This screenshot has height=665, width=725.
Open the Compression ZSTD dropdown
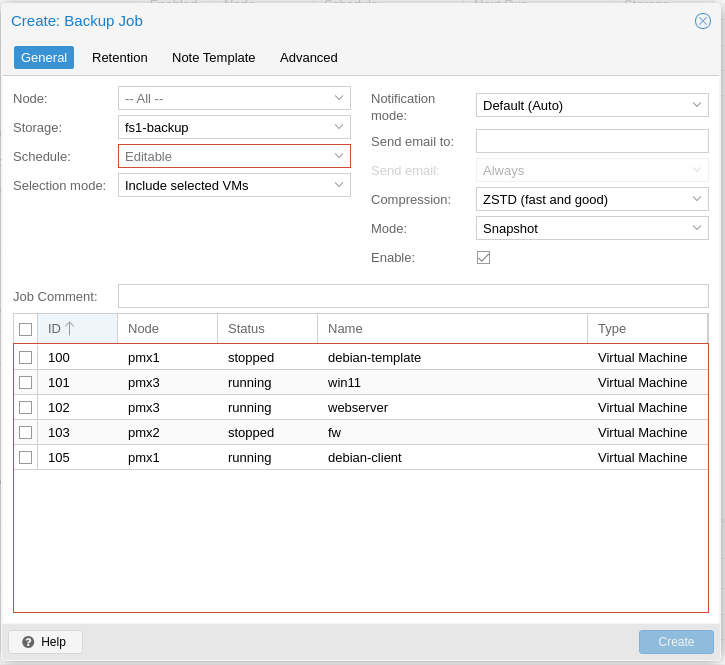[697, 199]
